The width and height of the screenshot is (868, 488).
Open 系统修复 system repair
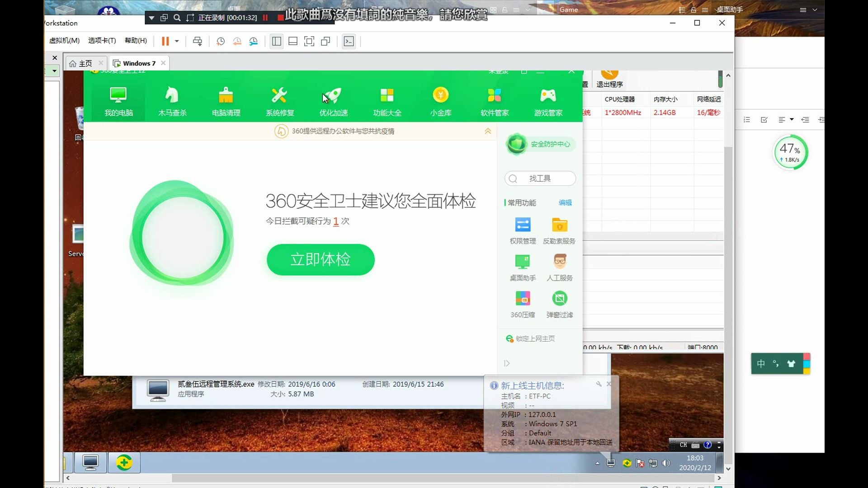point(280,102)
